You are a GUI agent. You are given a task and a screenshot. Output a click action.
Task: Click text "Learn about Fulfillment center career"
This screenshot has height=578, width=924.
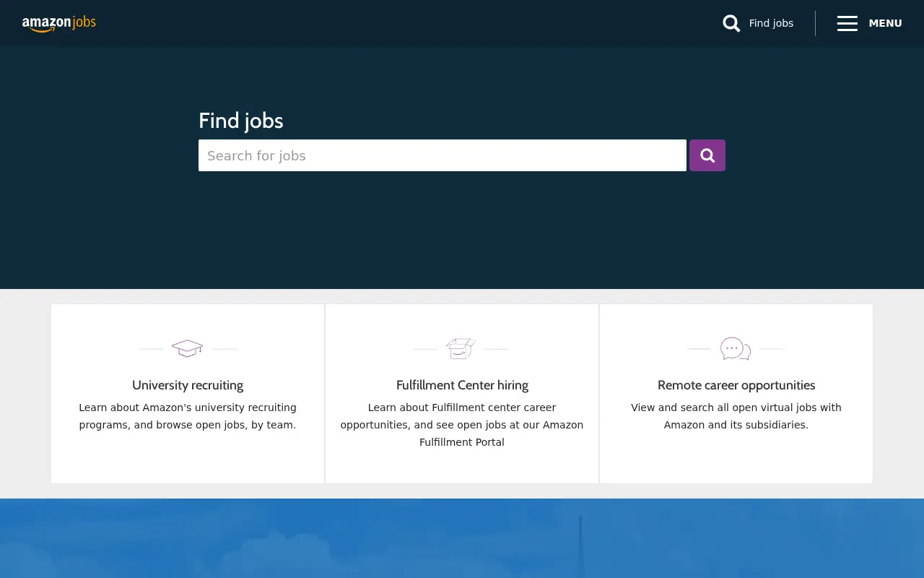(x=462, y=407)
